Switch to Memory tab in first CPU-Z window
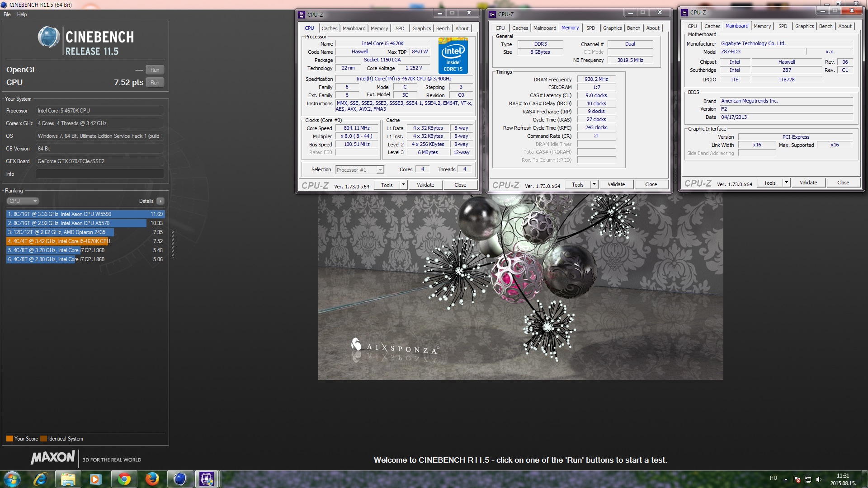This screenshot has height=488, width=868. (379, 28)
